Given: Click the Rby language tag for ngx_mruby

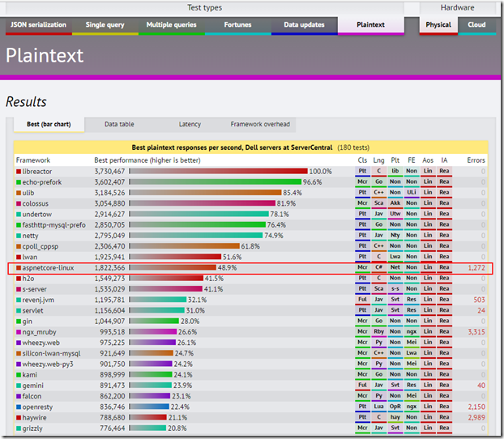Looking at the screenshot, I should pyautogui.click(x=378, y=332).
